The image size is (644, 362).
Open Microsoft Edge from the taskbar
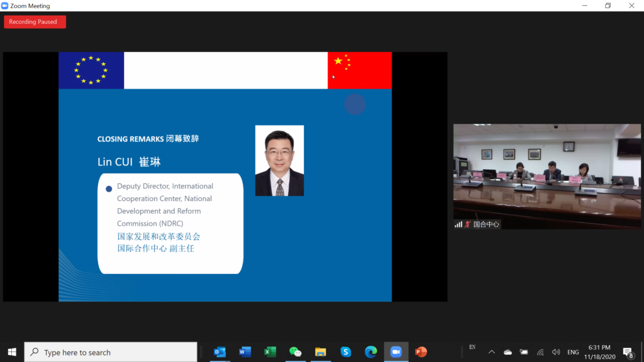[x=370, y=352]
